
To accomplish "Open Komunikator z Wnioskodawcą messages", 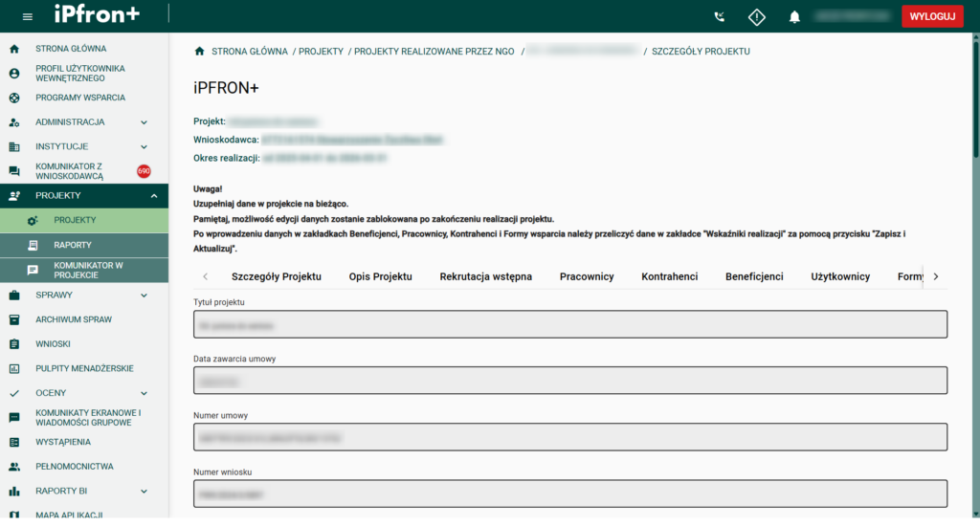I will pos(69,171).
